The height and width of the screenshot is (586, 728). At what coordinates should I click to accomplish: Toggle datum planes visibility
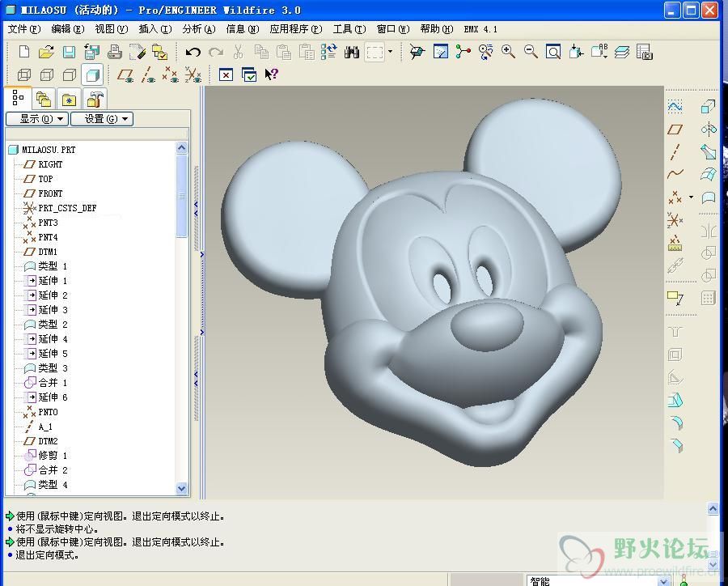point(125,74)
